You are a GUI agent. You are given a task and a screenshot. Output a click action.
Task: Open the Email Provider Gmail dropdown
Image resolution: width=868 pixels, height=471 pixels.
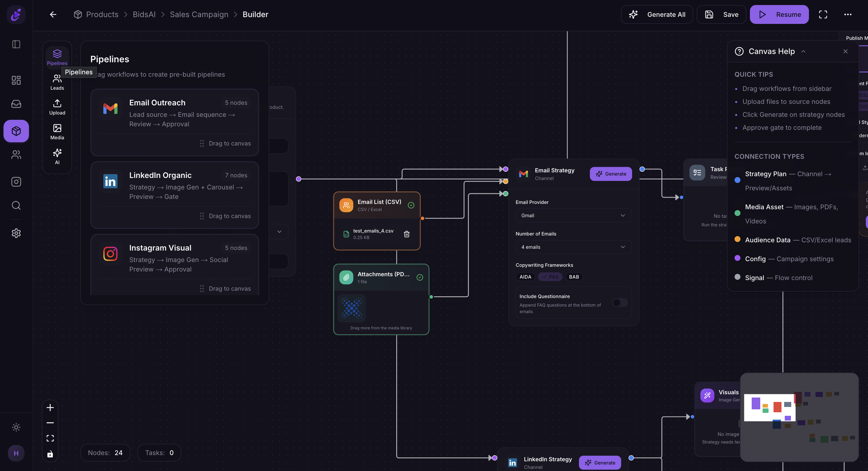tap(573, 216)
